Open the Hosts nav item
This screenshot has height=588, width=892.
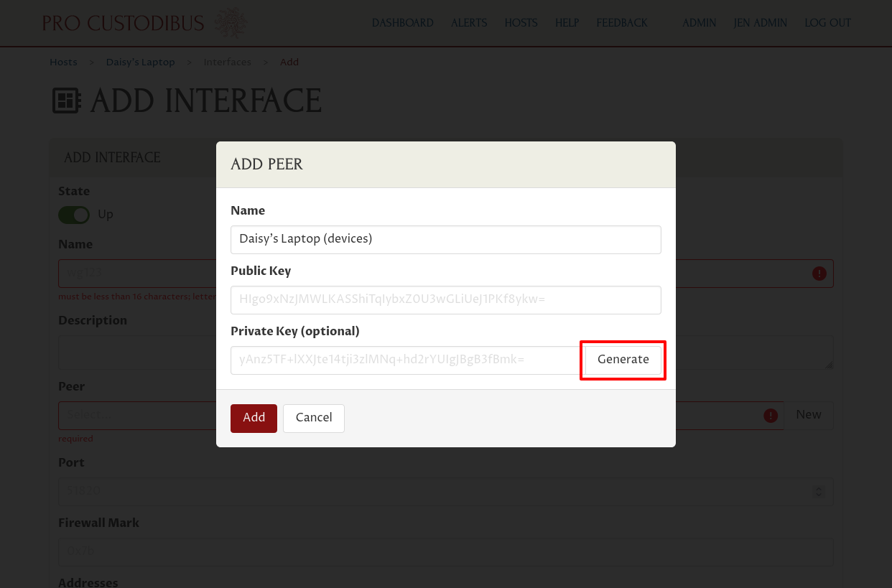pos(521,23)
